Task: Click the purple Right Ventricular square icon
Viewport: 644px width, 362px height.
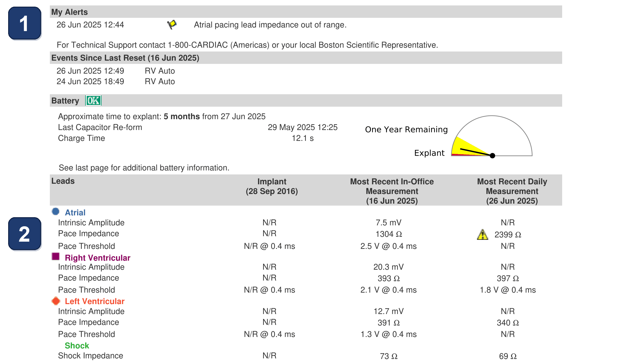Action: click(56, 256)
